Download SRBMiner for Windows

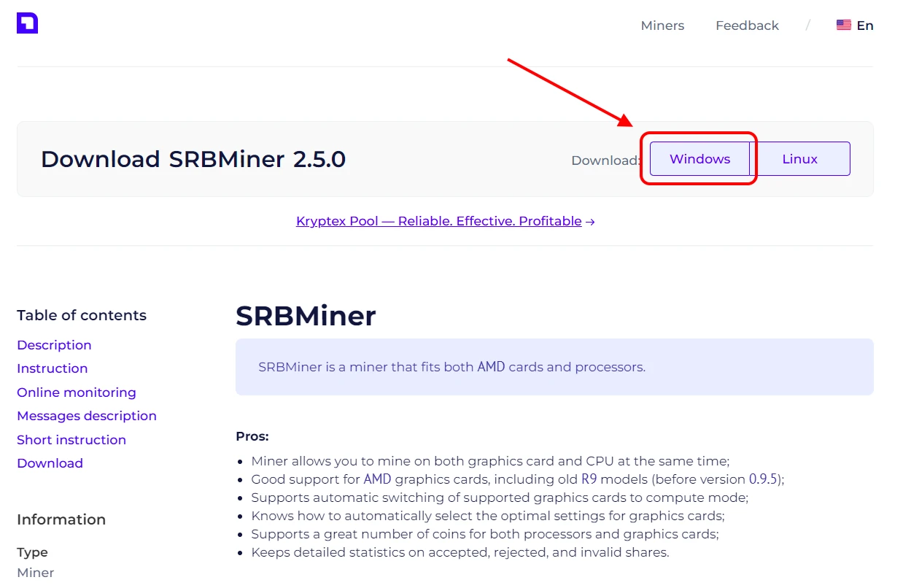[699, 159]
